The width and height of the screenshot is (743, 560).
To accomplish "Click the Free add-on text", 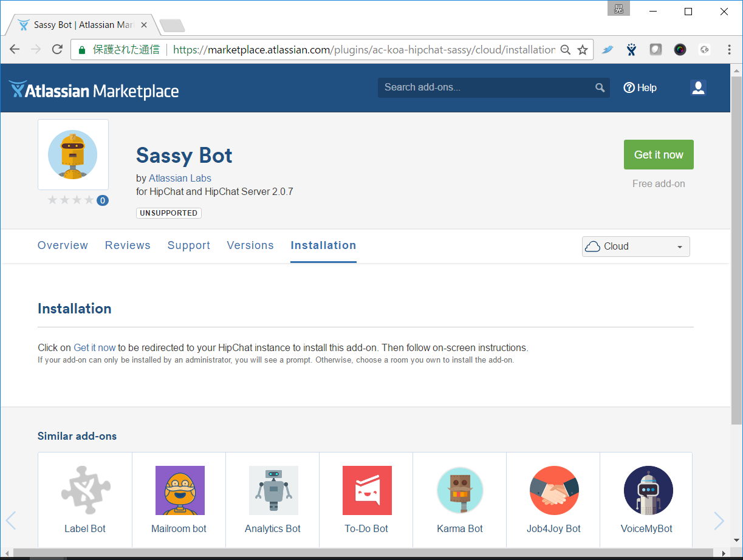I will 659,184.
